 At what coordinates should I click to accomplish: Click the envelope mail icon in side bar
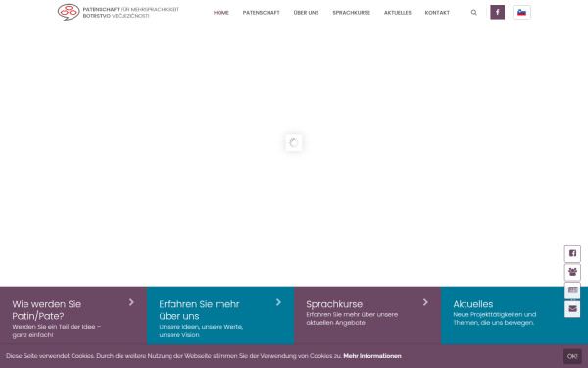pyautogui.click(x=572, y=309)
